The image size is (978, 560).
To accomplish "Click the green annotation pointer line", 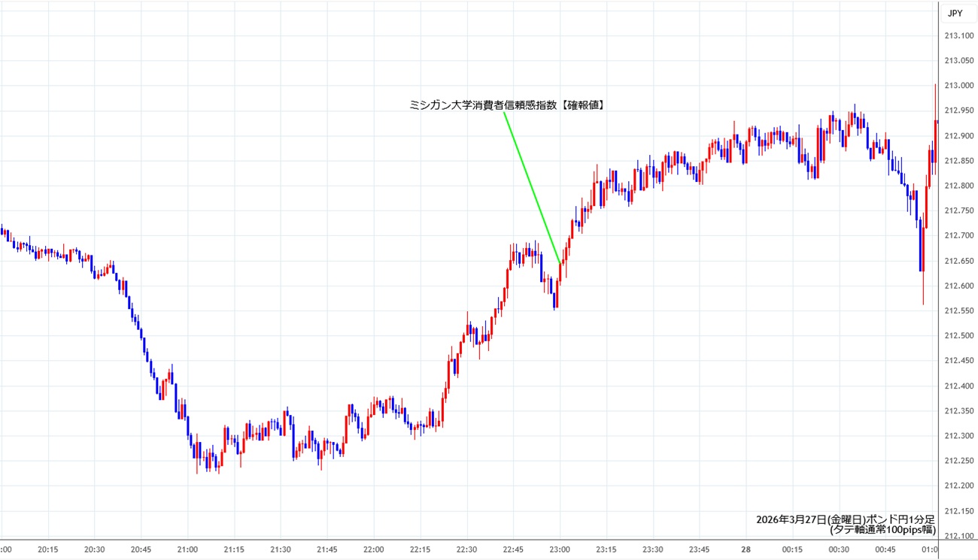I will 531,188.
